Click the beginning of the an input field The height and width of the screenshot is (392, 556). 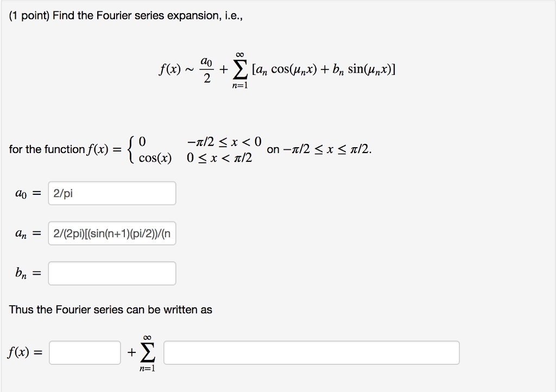[54, 233]
